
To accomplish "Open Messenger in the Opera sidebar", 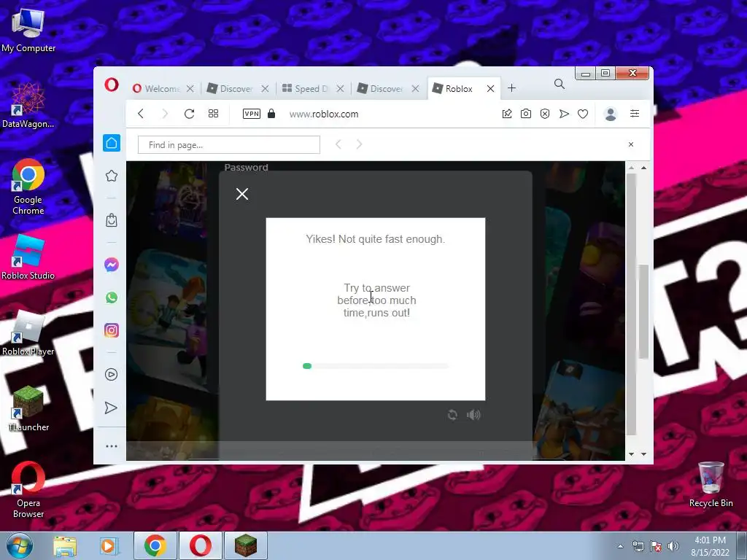I will point(112,265).
